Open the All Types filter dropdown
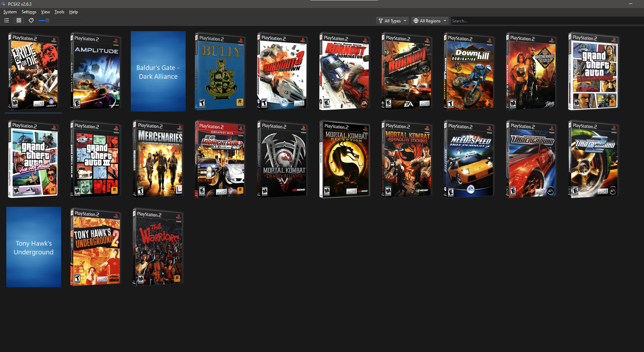 (x=392, y=21)
